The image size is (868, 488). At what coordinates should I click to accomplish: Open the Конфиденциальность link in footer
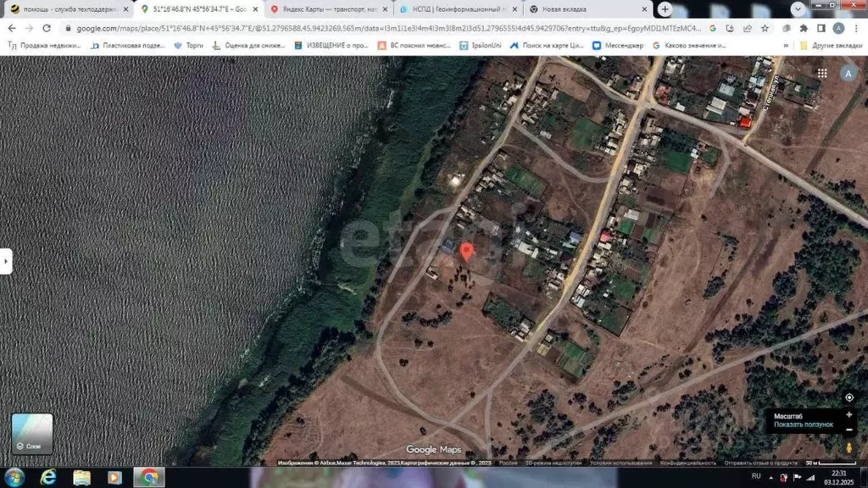coord(688,463)
